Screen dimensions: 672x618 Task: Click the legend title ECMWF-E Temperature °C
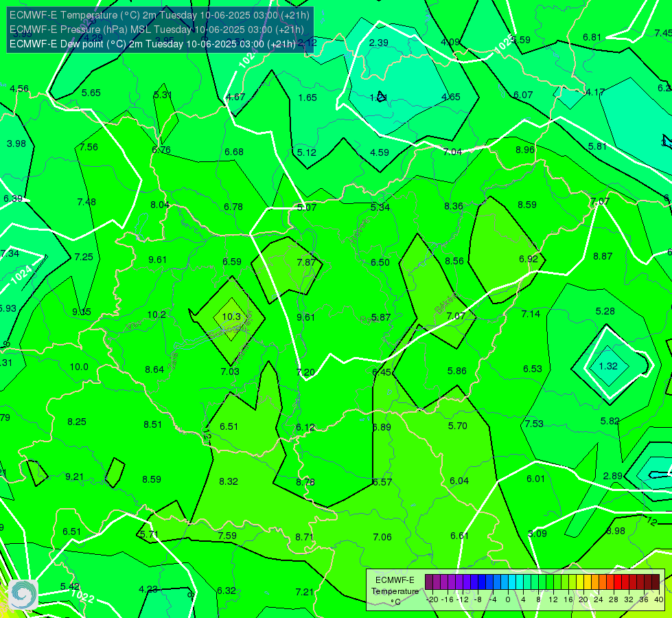tap(395, 591)
